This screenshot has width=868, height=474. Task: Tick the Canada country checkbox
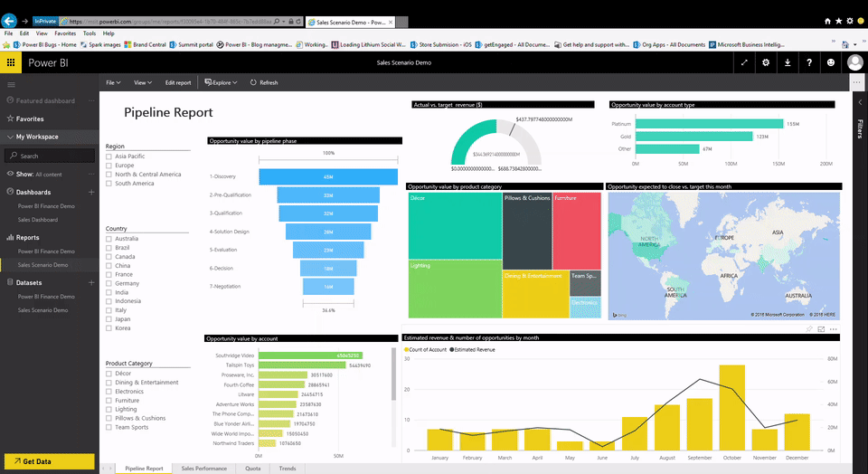pos(109,257)
